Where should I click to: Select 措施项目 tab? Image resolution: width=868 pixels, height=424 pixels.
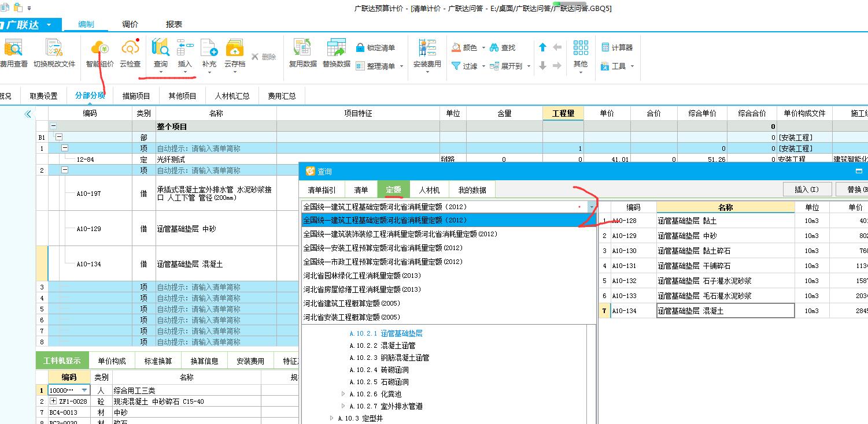(136, 96)
